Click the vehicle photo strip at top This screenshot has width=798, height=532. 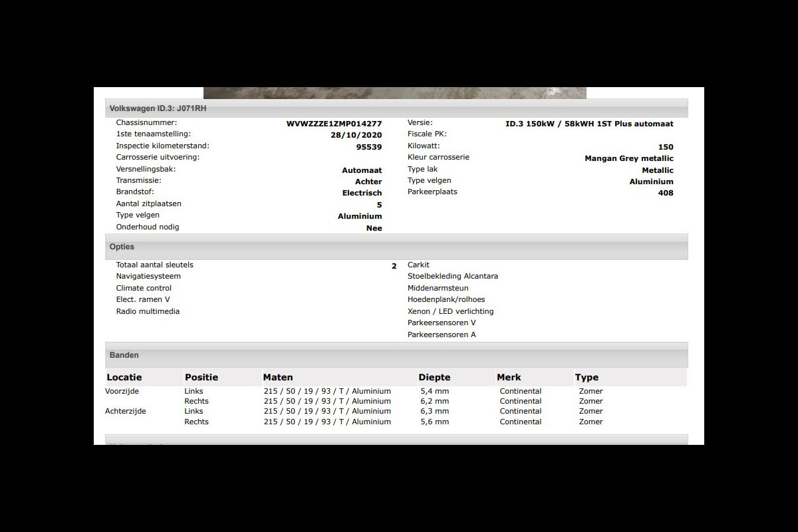(x=394, y=93)
